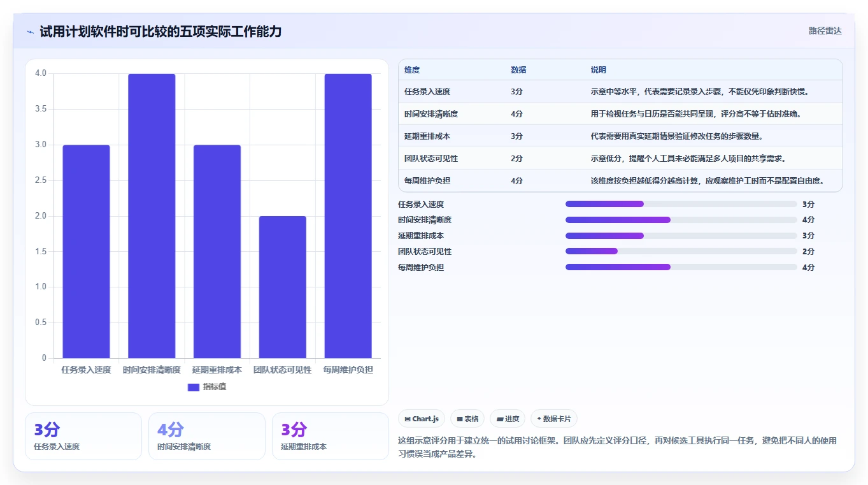Click the 延期重排成本 x-axis label under the chart

[217, 370]
